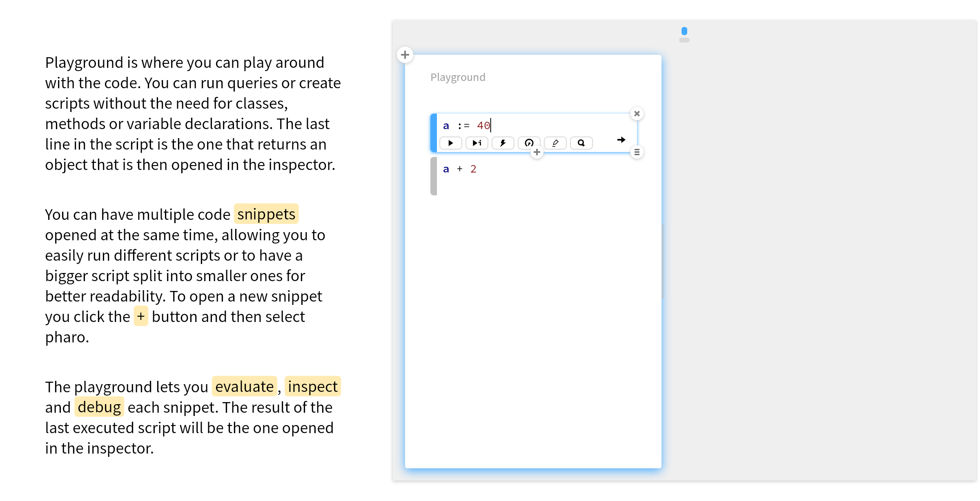Click the highlighted '+' in the text
Viewport: 980px width, 501px height.
pos(141,316)
